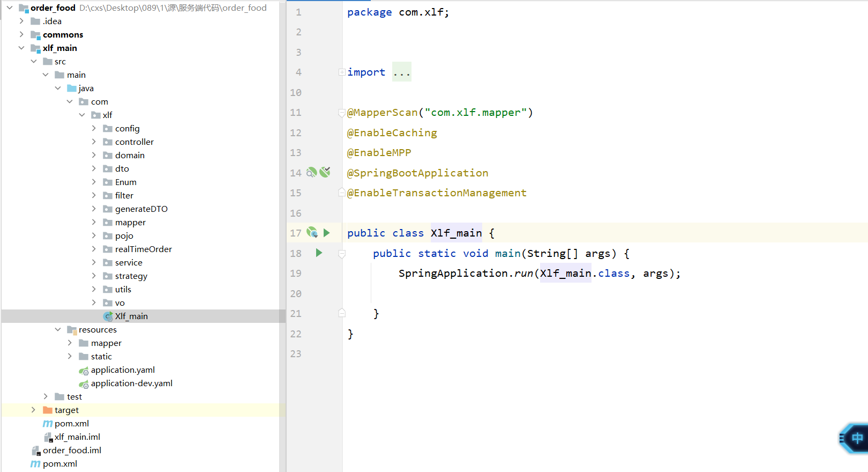Click the Spring bean gutter icon on line 14
This screenshot has width=868, height=472.
325,172
